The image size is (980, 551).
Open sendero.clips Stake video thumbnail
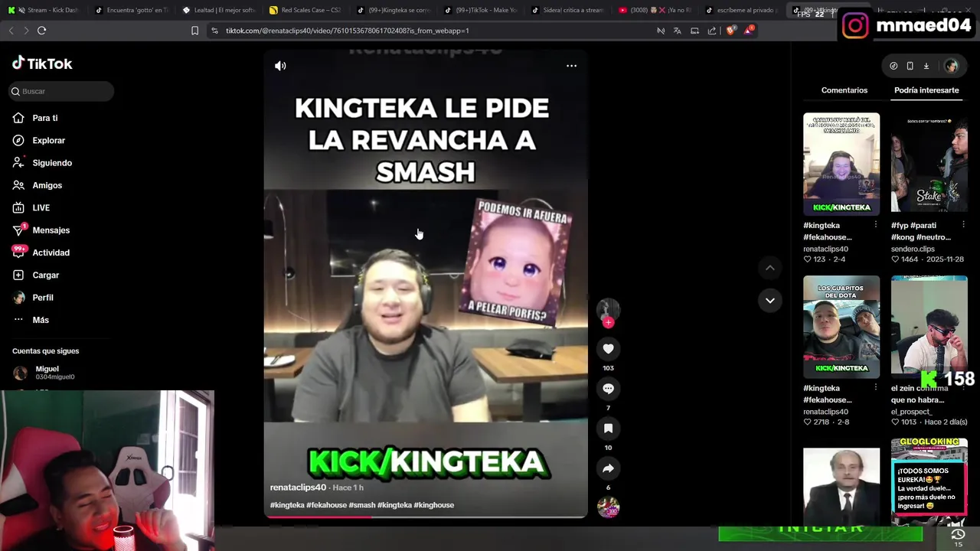(x=929, y=164)
